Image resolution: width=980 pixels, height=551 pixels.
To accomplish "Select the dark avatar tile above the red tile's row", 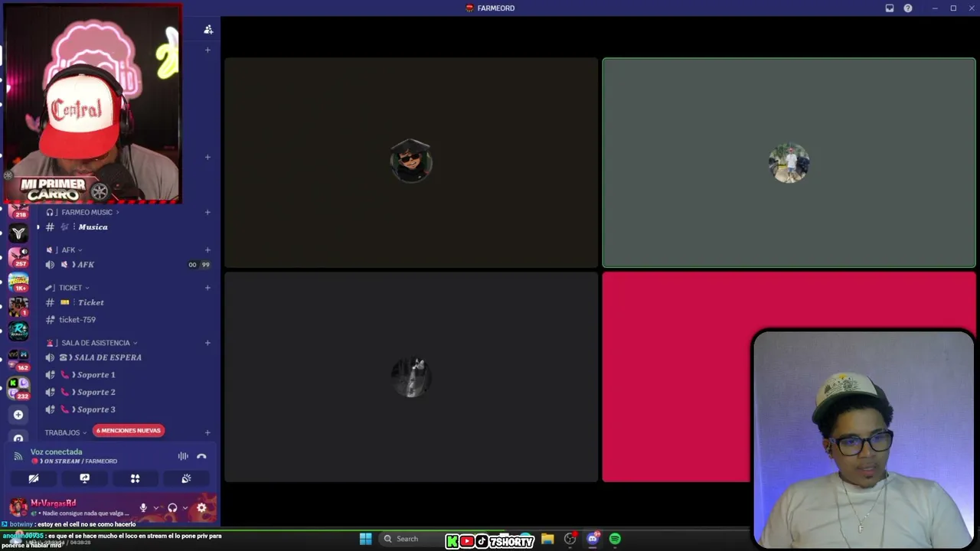I will coord(411,377).
